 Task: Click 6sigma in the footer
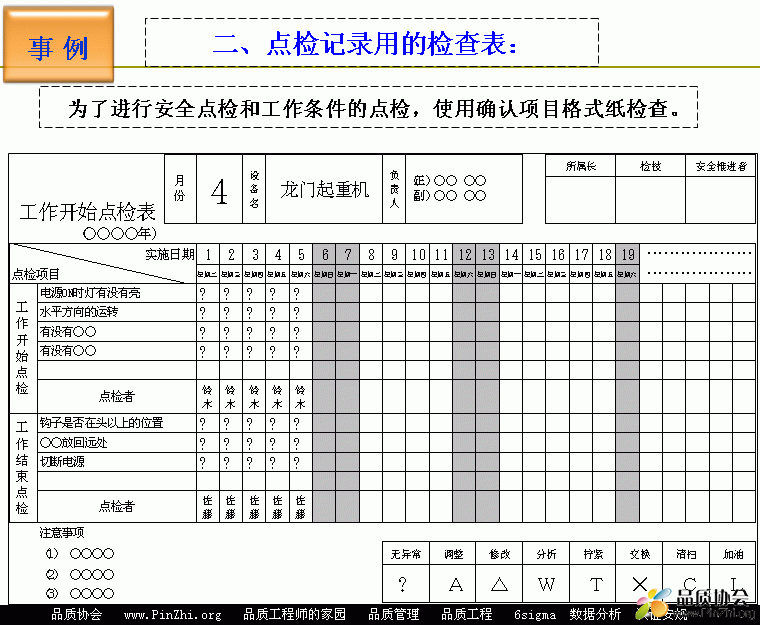[535, 615]
